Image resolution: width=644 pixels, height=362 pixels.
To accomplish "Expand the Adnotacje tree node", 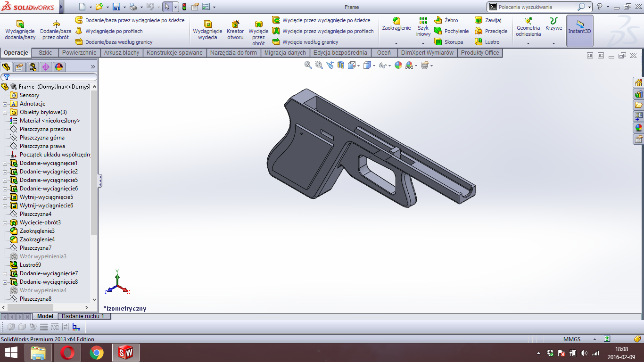I will (x=5, y=104).
